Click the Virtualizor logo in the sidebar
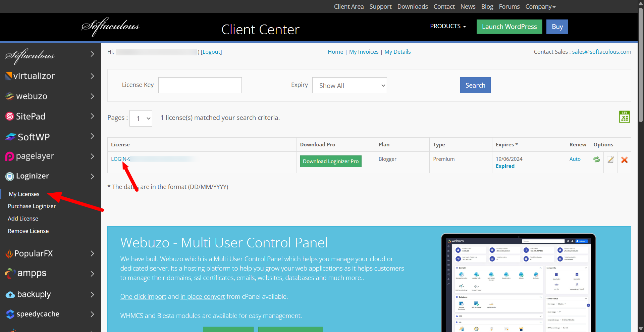644x332 pixels. [30, 76]
